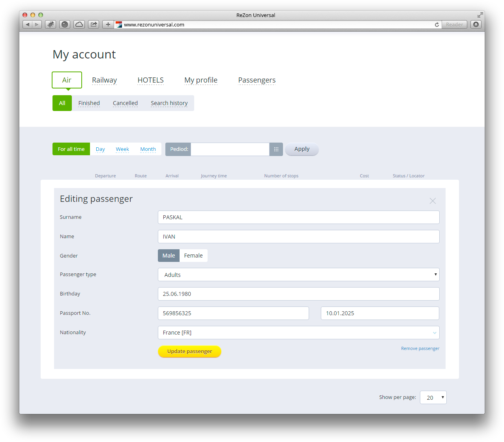Open the Nationality France [FR] dropdown
The width and height of the screenshot is (504, 442).
coord(298,333)
